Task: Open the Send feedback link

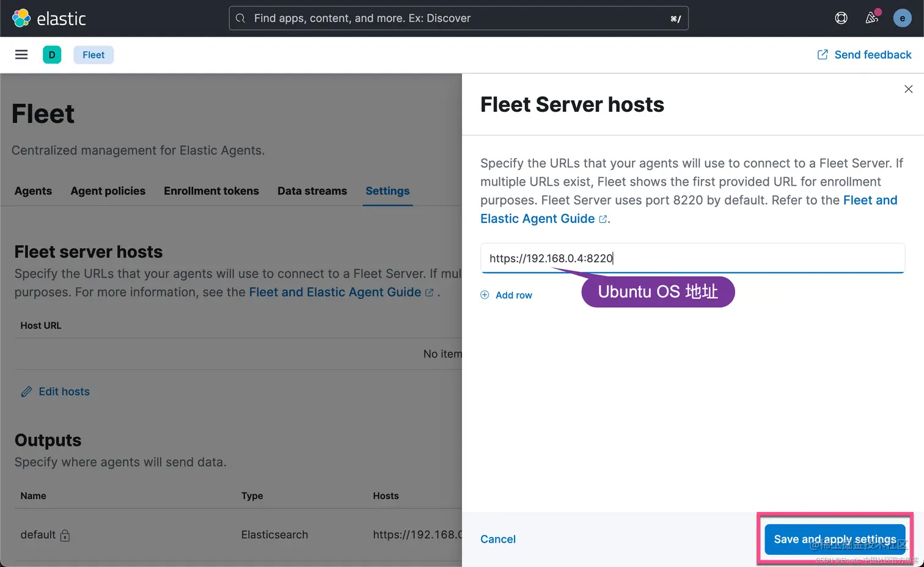Action: click(864, 55)
